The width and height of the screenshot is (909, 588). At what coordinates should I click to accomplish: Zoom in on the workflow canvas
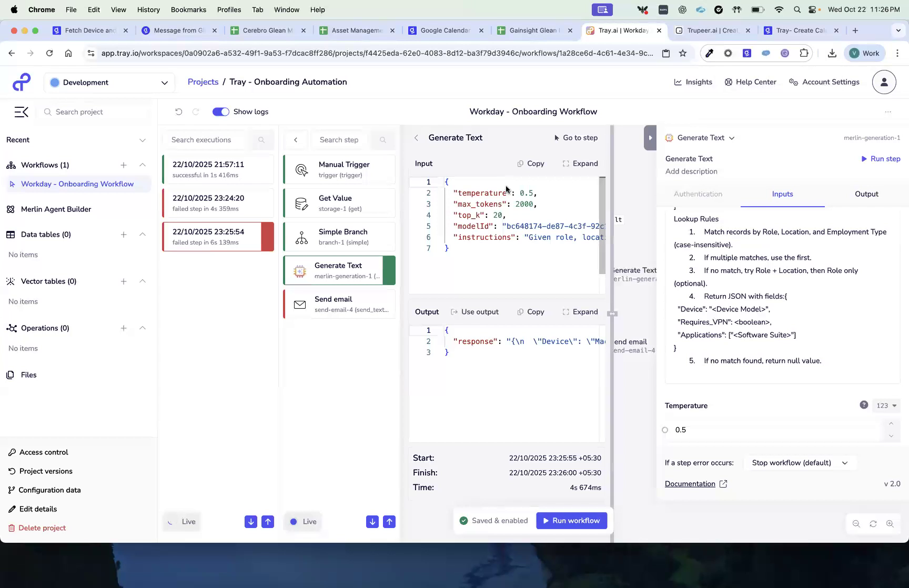tap(891, 524)
